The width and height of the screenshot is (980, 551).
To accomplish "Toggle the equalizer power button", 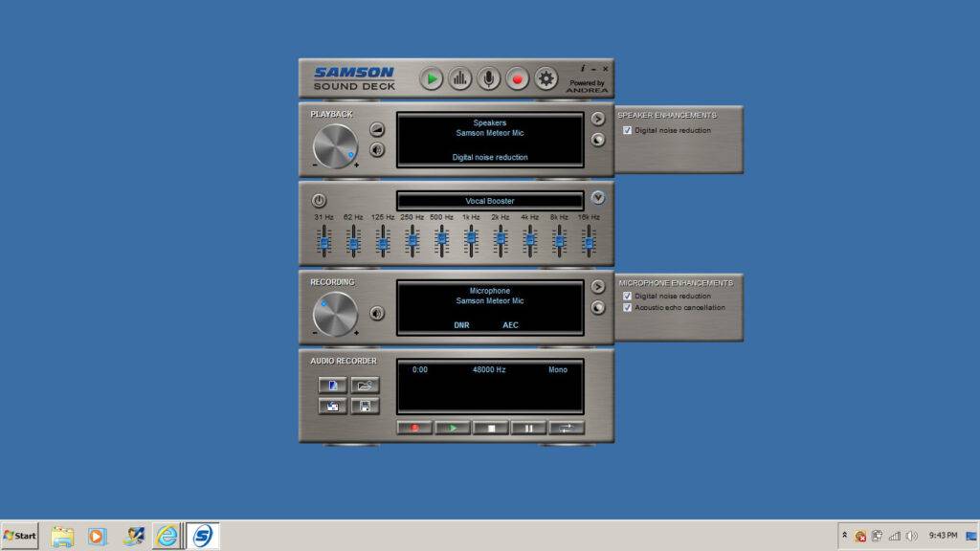I will point(319,201).
